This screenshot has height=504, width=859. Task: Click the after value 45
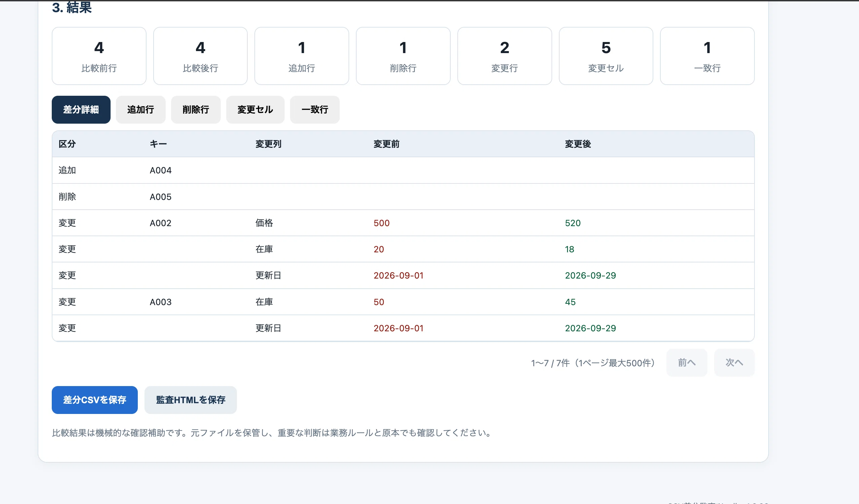[570, 302]
